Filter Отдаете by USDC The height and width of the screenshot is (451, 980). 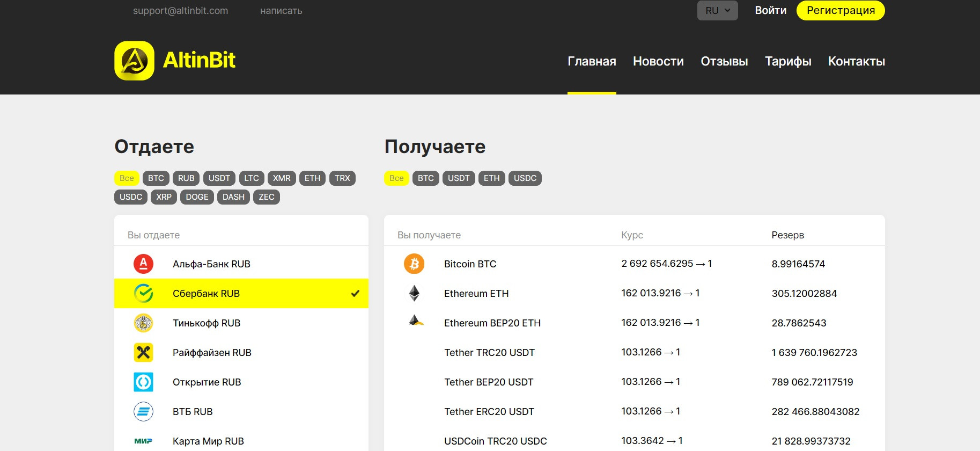[x=131, y=197]
